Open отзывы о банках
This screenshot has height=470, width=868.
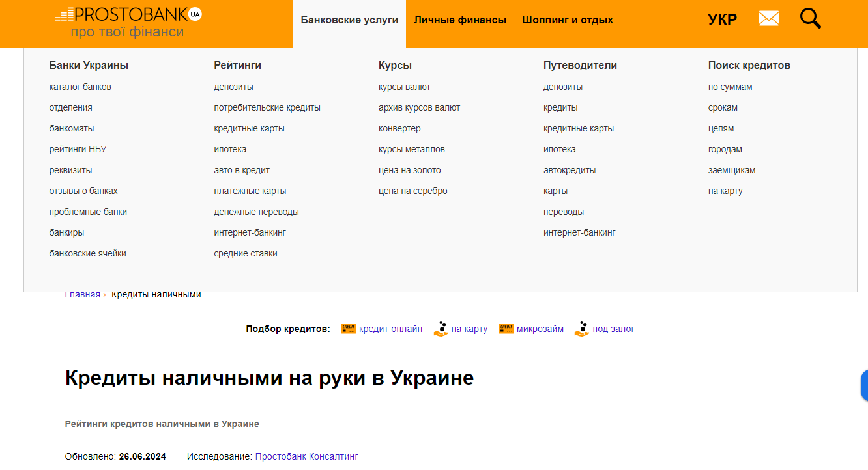tap(83, 191)
